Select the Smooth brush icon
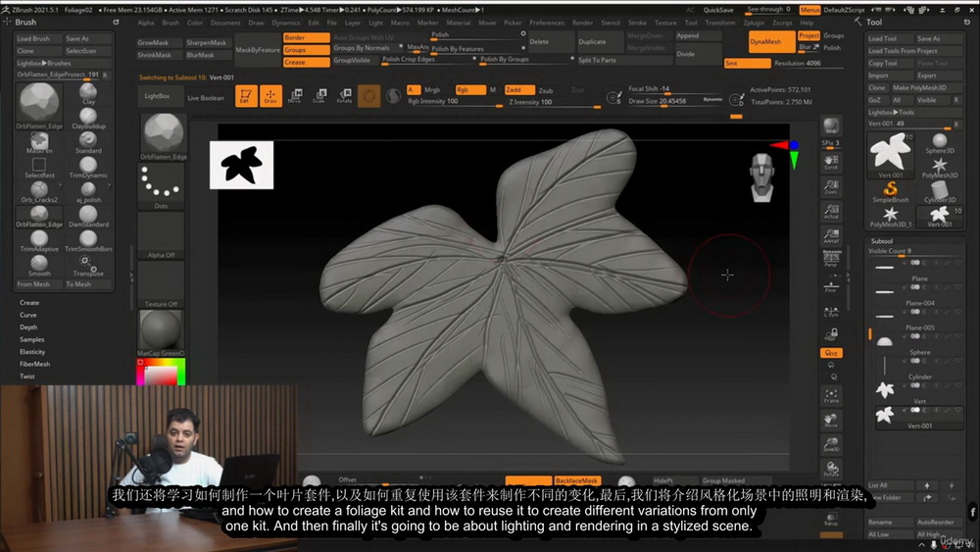Viewport: 980px width, 552px height. (39, 265)
